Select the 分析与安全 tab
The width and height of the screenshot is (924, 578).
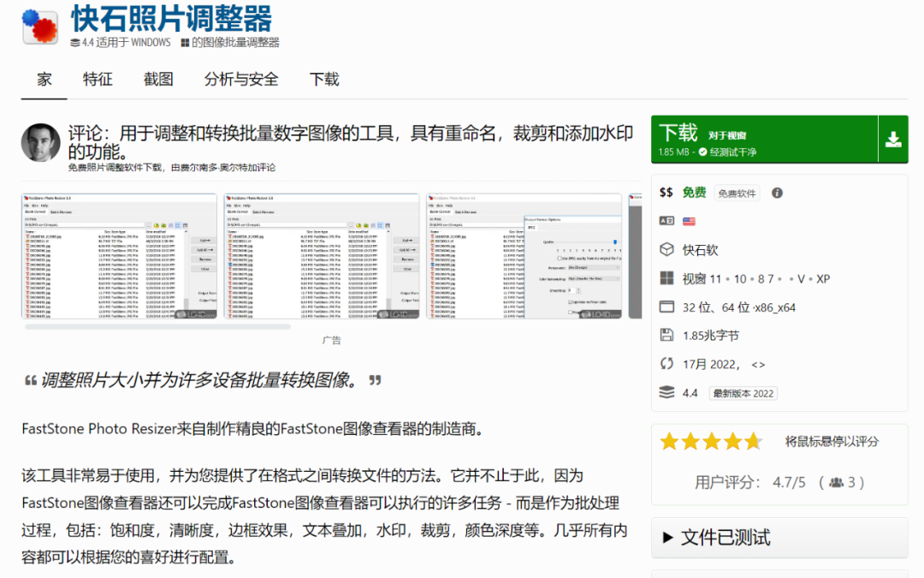coord(241,79)
